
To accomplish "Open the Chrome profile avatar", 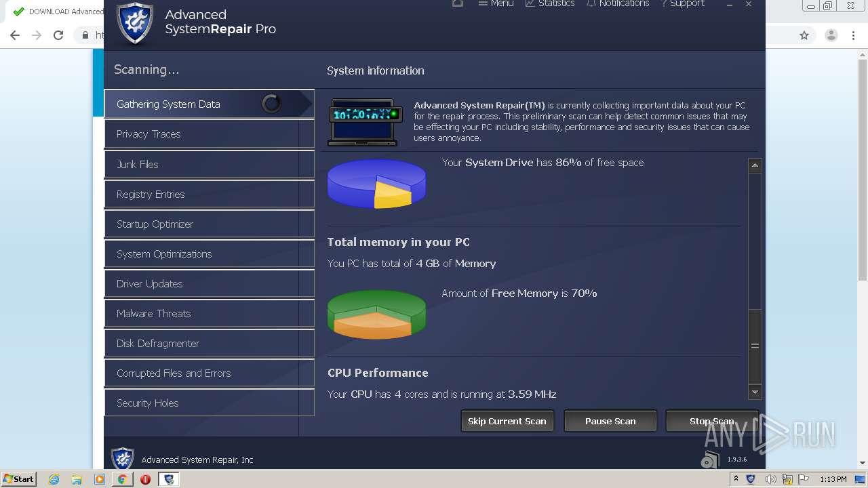I will [831, 35].
